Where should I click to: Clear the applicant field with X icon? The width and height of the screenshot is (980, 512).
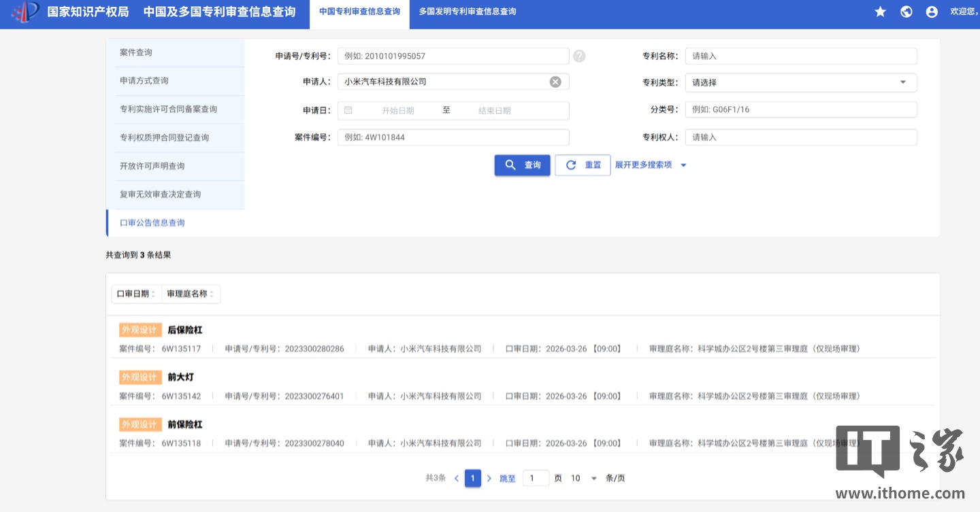pos(555,82)
